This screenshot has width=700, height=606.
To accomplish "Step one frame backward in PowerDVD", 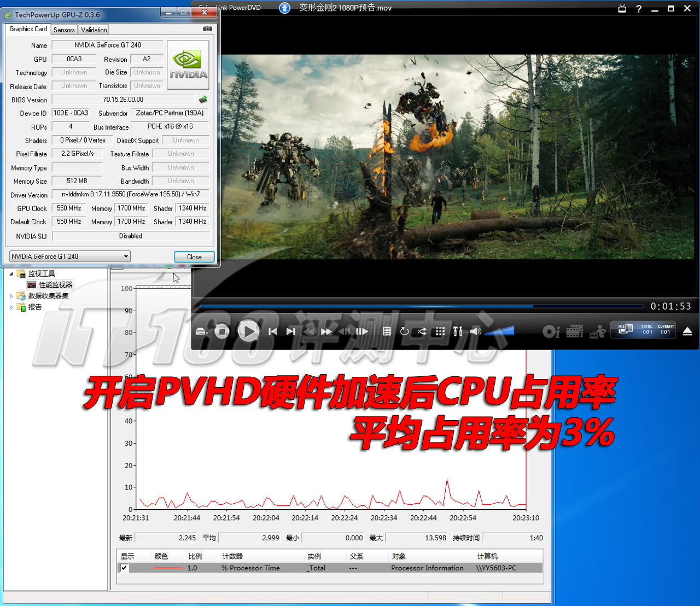I will 345,331.
